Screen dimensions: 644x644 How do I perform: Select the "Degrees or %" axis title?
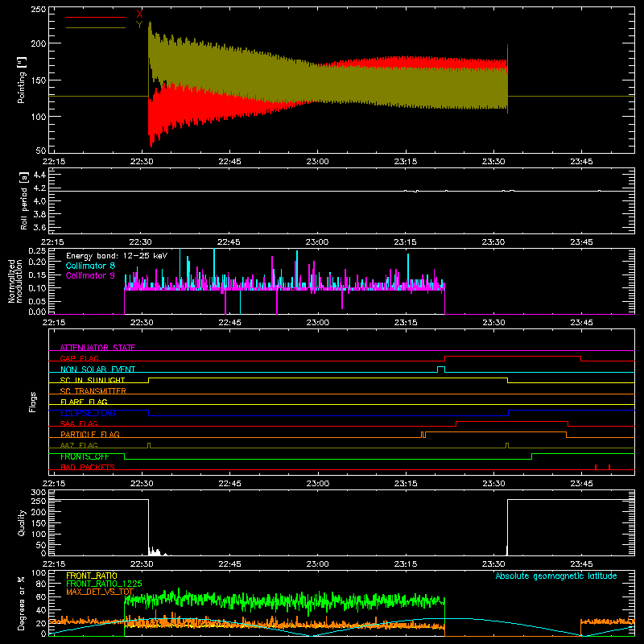click(x=22, y=603)
